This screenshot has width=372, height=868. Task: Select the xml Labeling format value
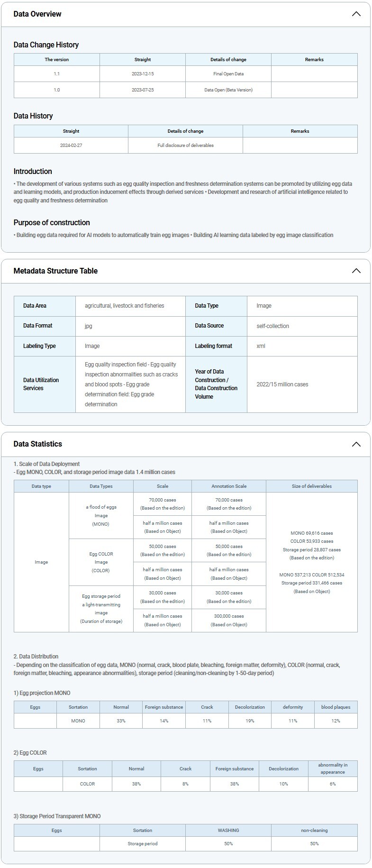261,346
